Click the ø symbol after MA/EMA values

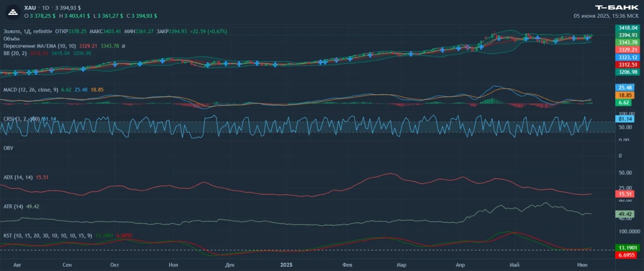[x=123, y=46]
